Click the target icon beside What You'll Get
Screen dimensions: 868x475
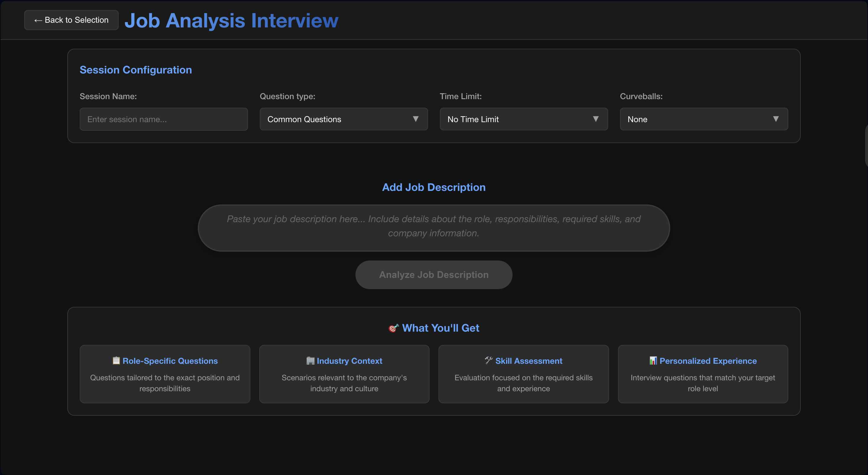(393, 328)
